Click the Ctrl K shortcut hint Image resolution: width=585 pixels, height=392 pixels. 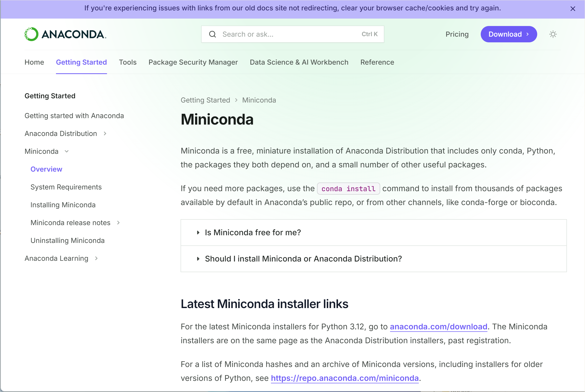[370, 34]
